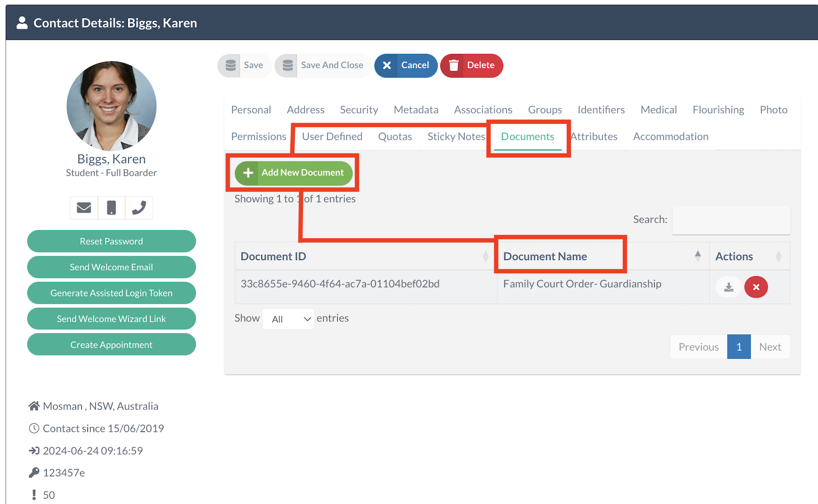The image size is (818, 504).
Task: Click the exclamation mark icon beside 50
Action: pyautogui.click(x=34, y=495)
